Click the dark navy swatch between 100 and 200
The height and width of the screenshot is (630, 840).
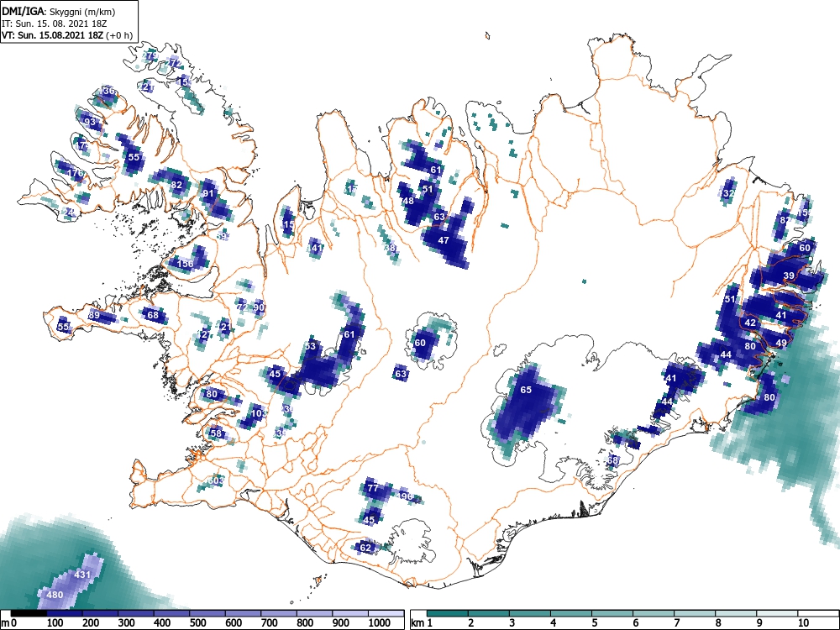[x=65, y=613]
